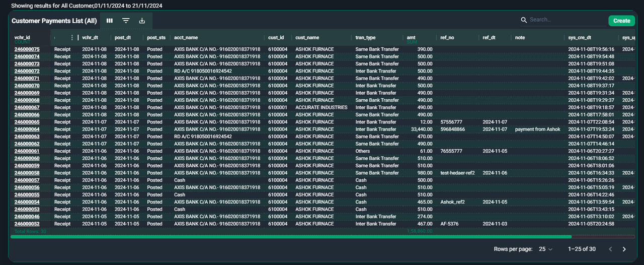Sort by the vchr_id column header

pos(22,37)
